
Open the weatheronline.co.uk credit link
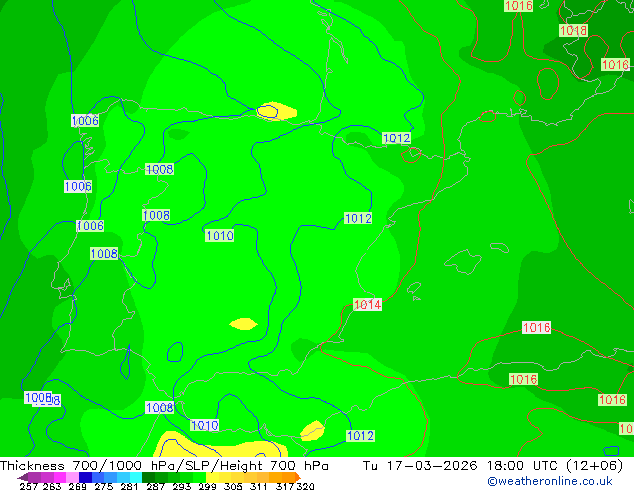[550, 481]
